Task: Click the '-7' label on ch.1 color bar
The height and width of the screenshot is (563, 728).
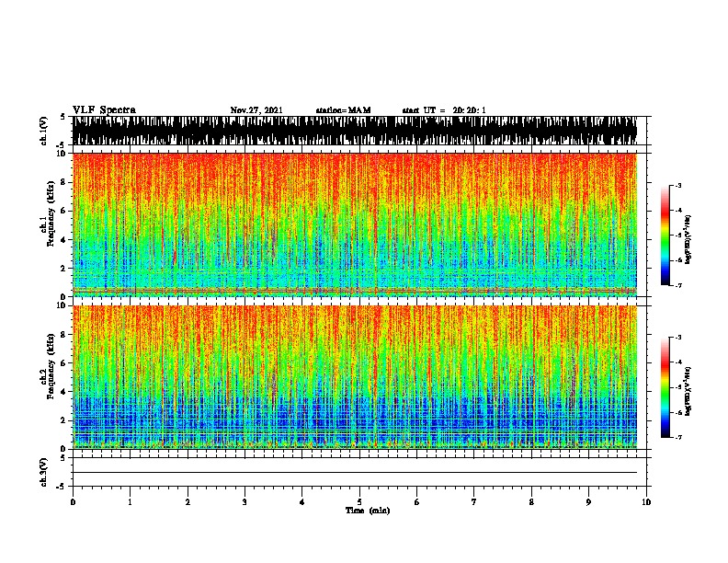Action: pos(677,285)
